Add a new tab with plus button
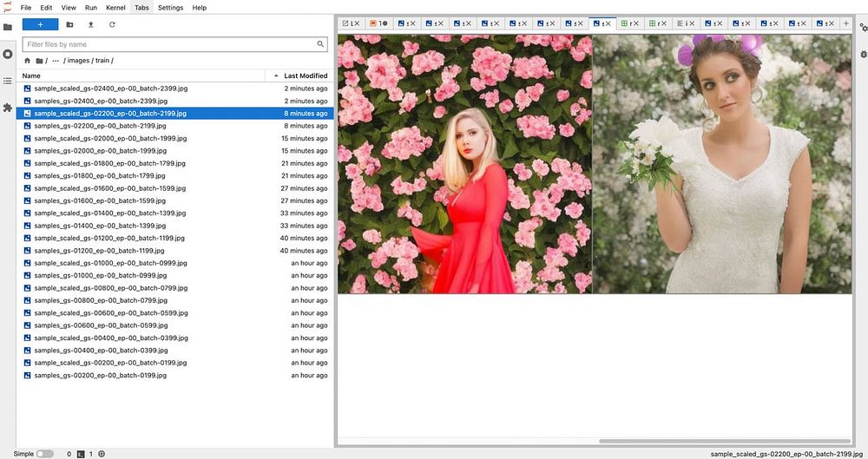The image size is (868, 459). click(x=846, y=23)
